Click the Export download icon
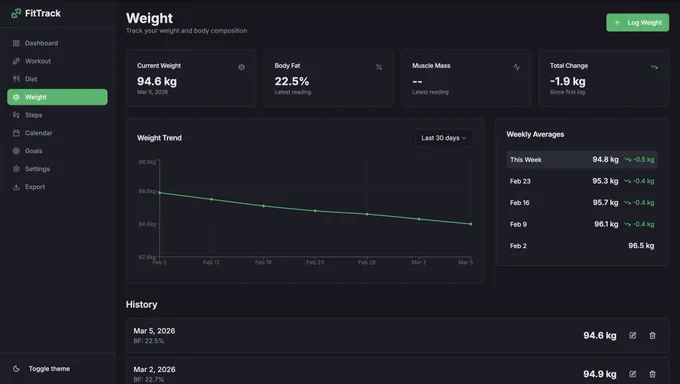 click(16, 187)
